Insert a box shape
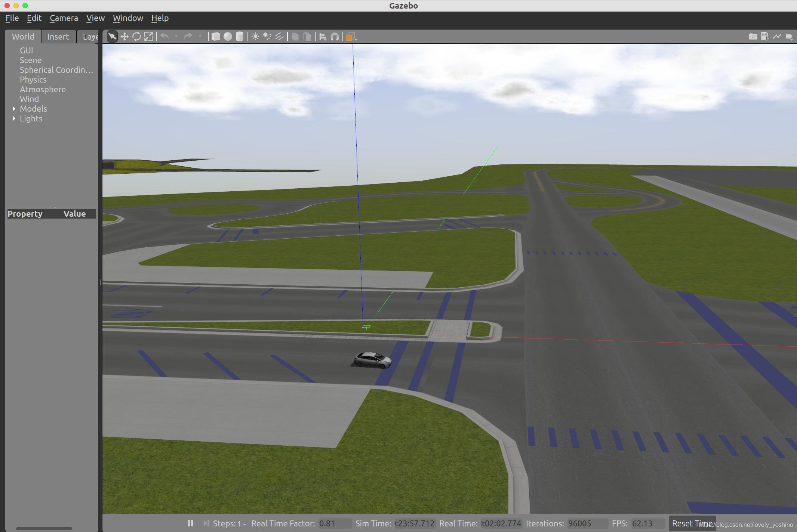This screenshot has width=797, height=532. [216, 37]
